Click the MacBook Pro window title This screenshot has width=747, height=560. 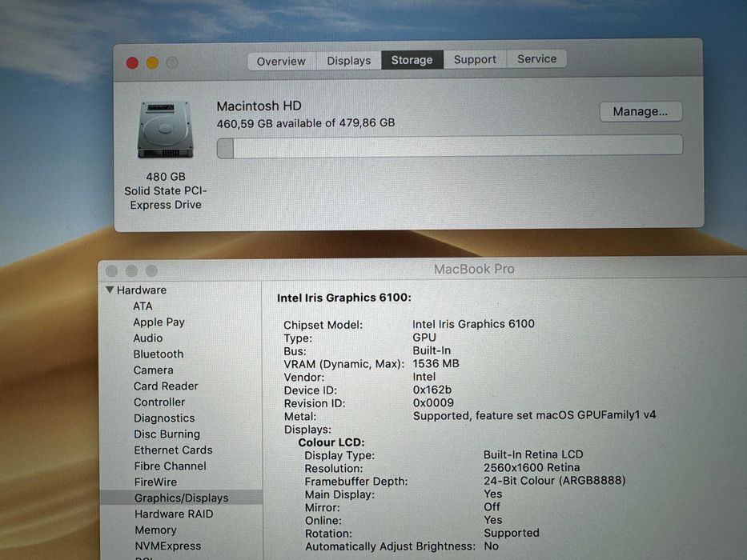pyautogui.click(x=474, y=269)
